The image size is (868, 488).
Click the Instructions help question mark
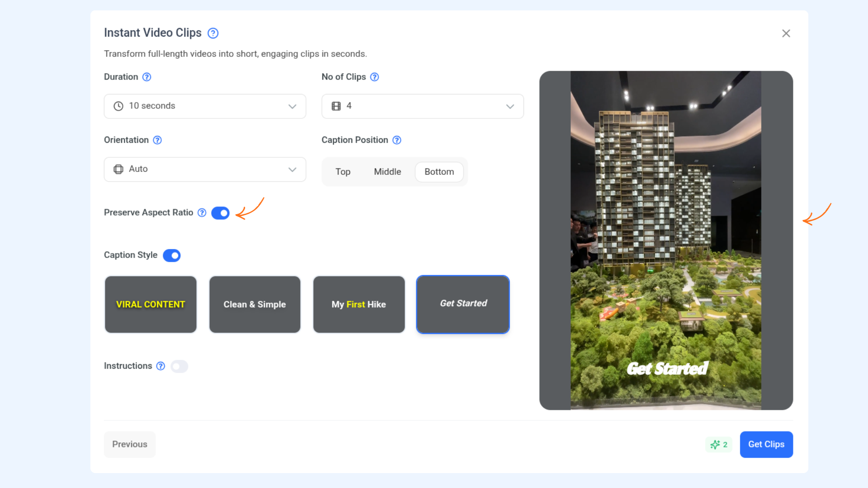(161, 366)
